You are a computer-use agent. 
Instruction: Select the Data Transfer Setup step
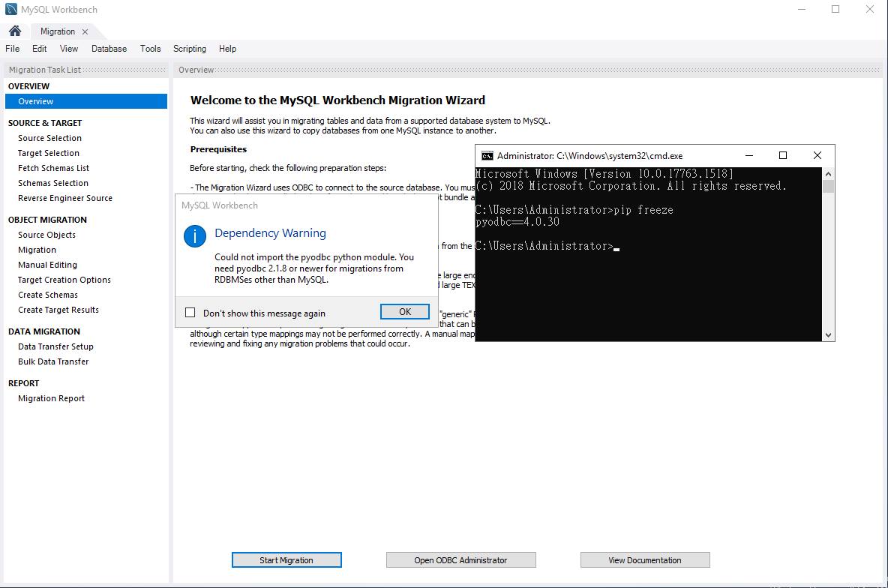tap(56, 346)
